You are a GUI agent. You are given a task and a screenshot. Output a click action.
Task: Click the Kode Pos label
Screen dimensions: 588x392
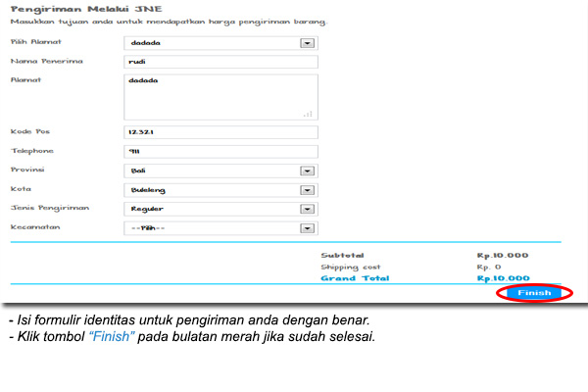[x=28, y=130]
